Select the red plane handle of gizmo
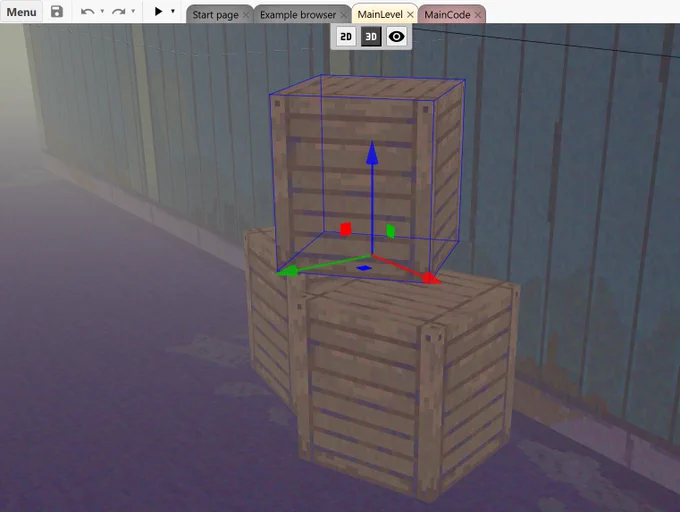This screenshot has width=680, height=512. 345,229
